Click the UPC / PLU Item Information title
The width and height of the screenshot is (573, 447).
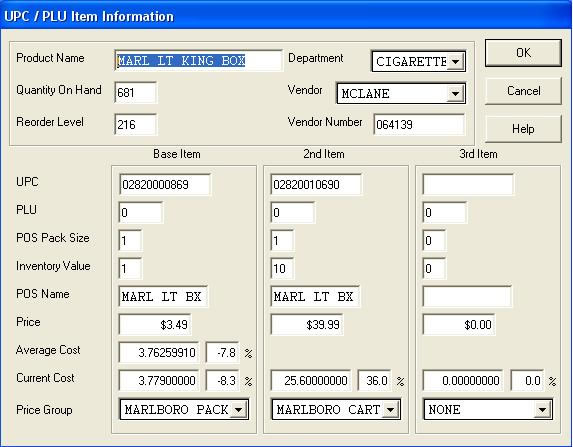(89, 16)
